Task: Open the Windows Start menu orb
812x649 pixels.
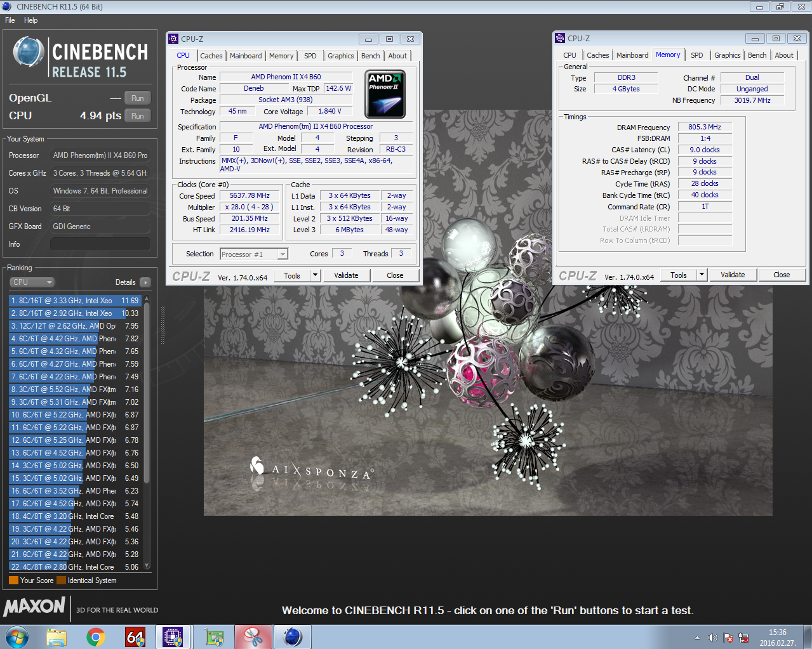Action: [x=17, y=637]
